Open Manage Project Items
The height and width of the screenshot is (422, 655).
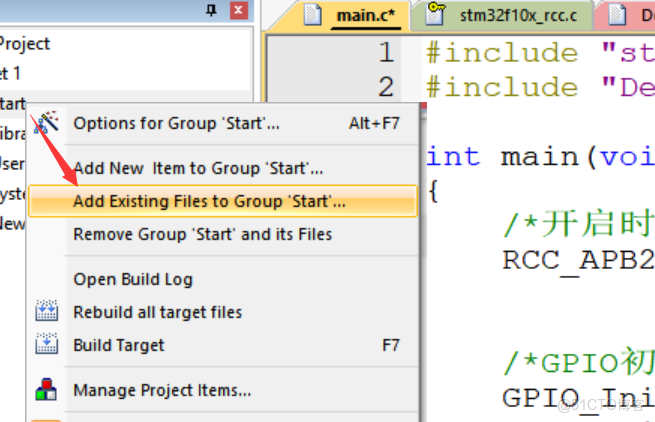click(x=223, y=390)
